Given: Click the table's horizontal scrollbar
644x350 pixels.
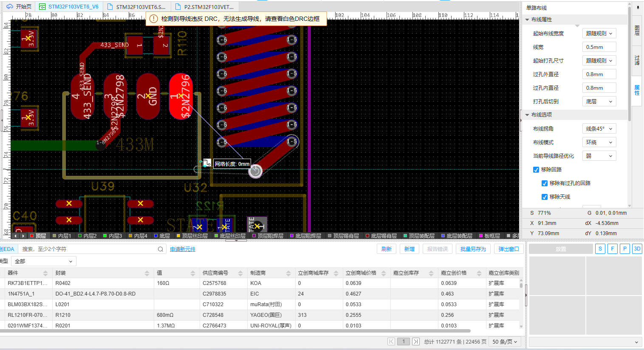Looking at the screenshot, I should [235, 330].
